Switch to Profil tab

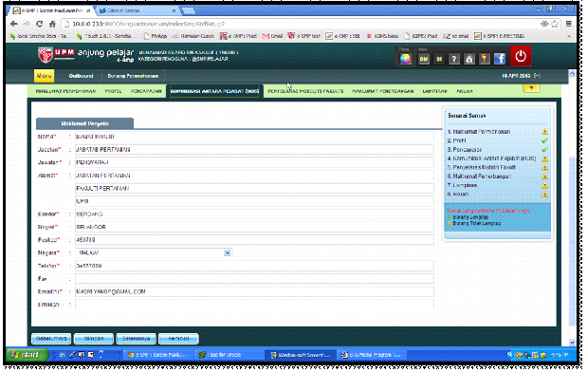[113, 91]
